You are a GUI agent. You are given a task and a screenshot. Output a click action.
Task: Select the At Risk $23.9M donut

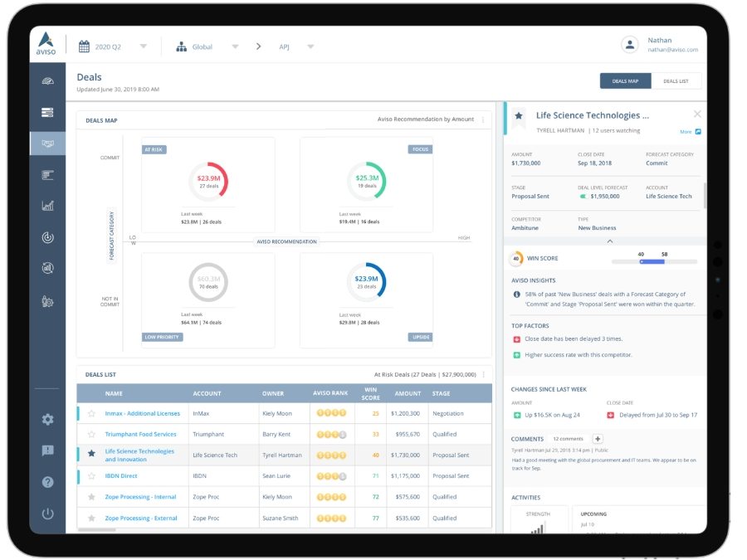point(208,182)
